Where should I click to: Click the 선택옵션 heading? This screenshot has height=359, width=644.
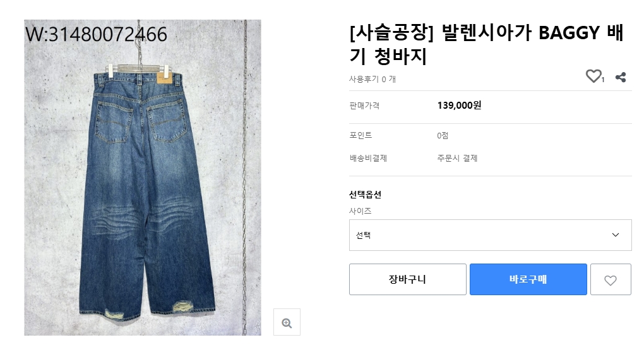point(365,195)
